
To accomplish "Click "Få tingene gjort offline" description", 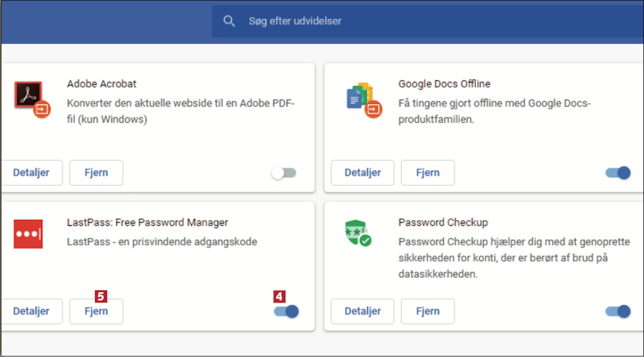I will click(x=495, y=111).
